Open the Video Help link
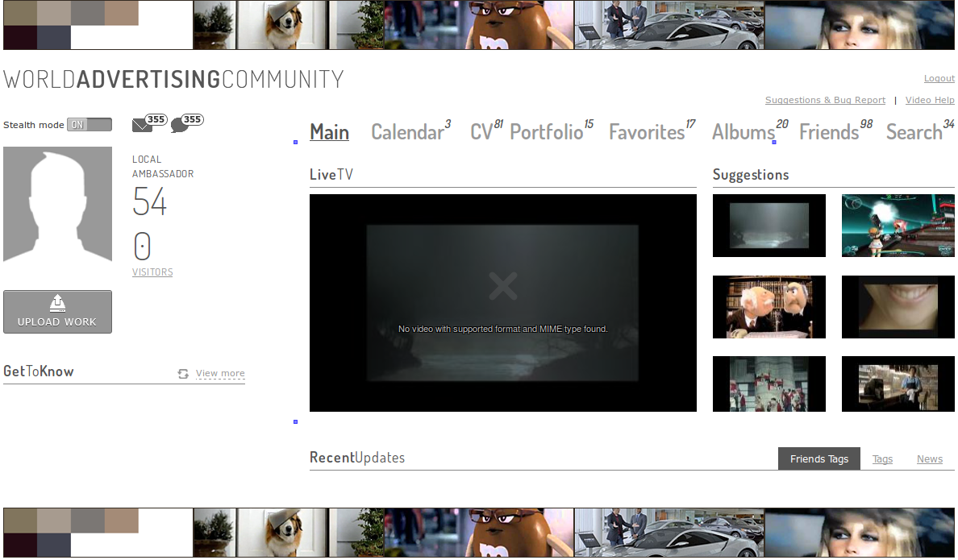Image resolution: width=958 pixels, height=560 pixels. (x=930, y=100)
